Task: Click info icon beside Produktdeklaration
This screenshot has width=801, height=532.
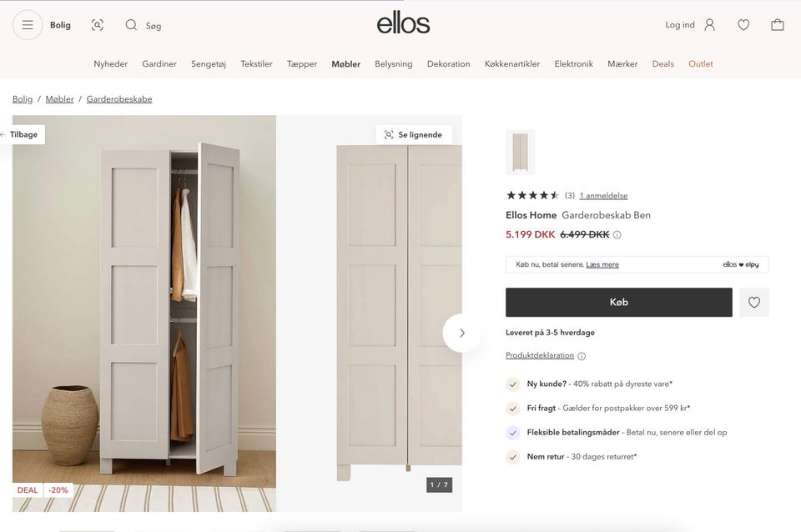Action: 582,356
